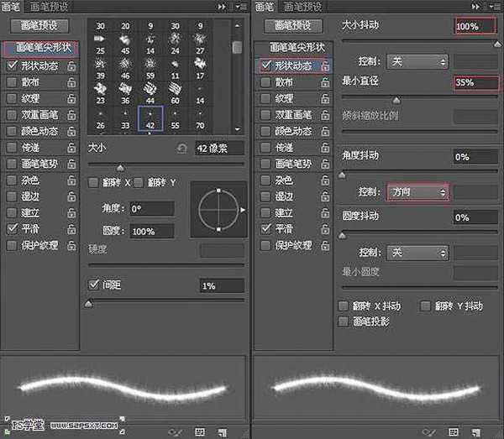Click lock icon beside 散布 in left panel
Screen dimensions: 504x439
pos(72,81)
